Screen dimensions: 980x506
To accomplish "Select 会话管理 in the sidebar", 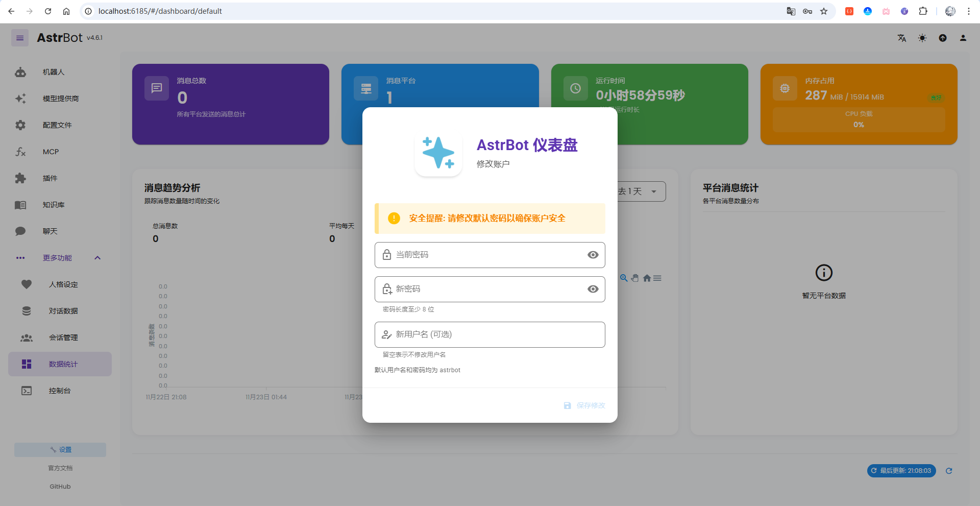I will point(60,338).
